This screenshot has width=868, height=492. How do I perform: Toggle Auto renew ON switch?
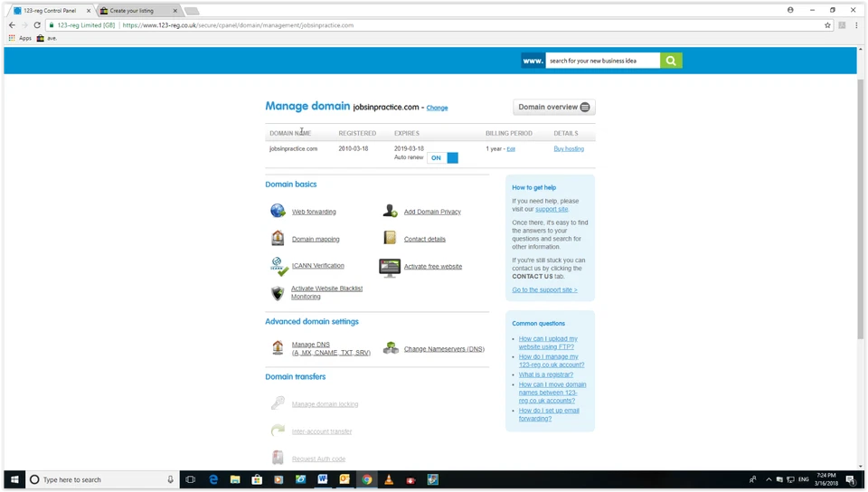tap(442, 157)
